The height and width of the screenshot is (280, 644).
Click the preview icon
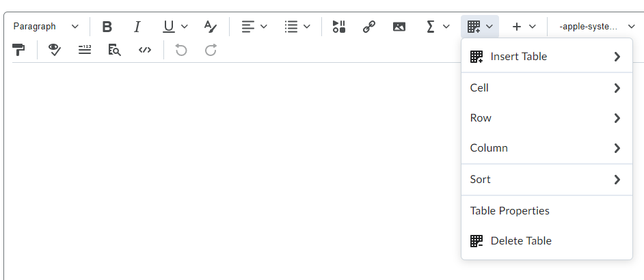(114, 50)
